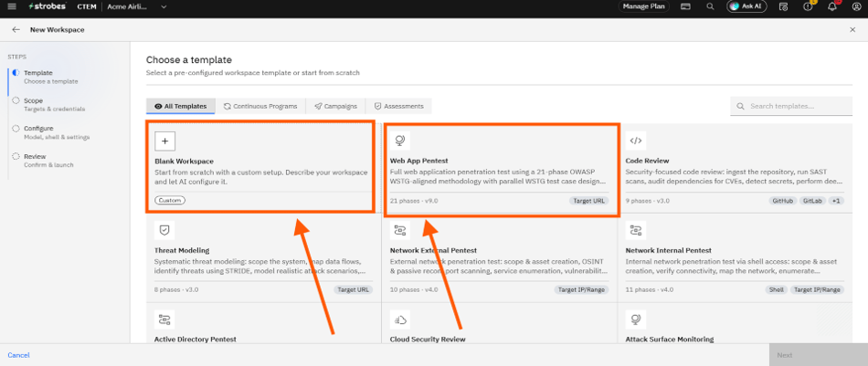Open the Configure step in sidebar
Image resolution: width=868 pixels, height=366 pixels.
[x=56, y=132]
